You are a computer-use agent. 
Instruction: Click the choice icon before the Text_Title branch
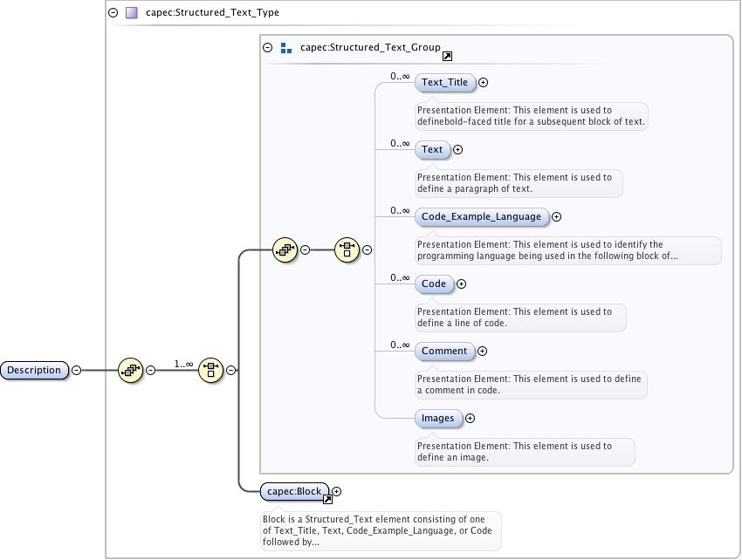click(347, 249)
